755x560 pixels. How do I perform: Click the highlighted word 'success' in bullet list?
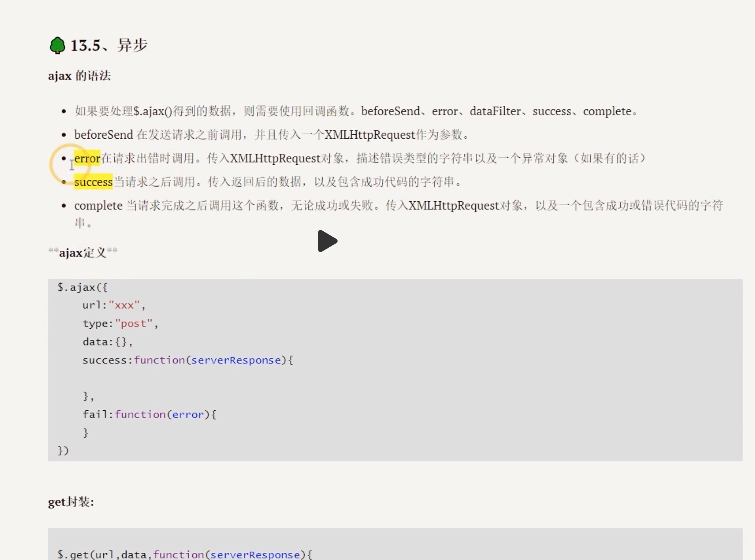click(x=93, y=182)
